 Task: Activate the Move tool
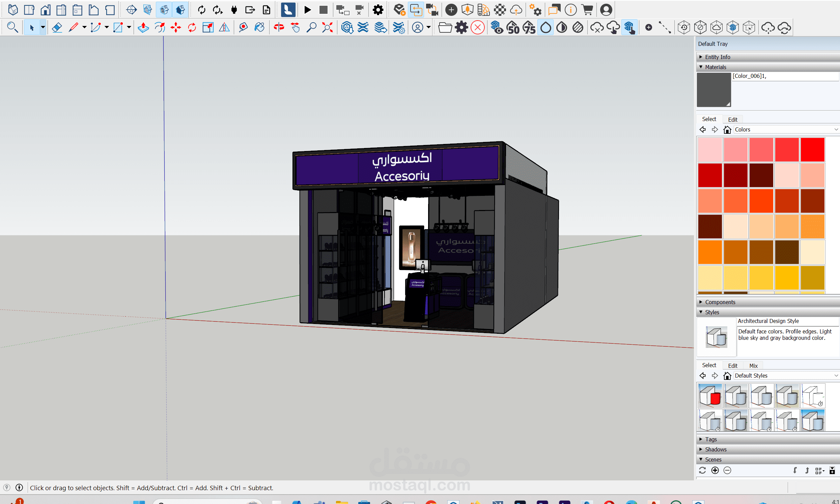pos(176,28)
